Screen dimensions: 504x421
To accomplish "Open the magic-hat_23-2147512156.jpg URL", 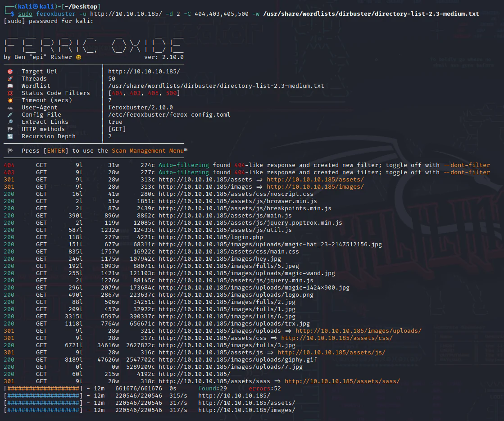I will pyautogui.click(x=270, y=244).
